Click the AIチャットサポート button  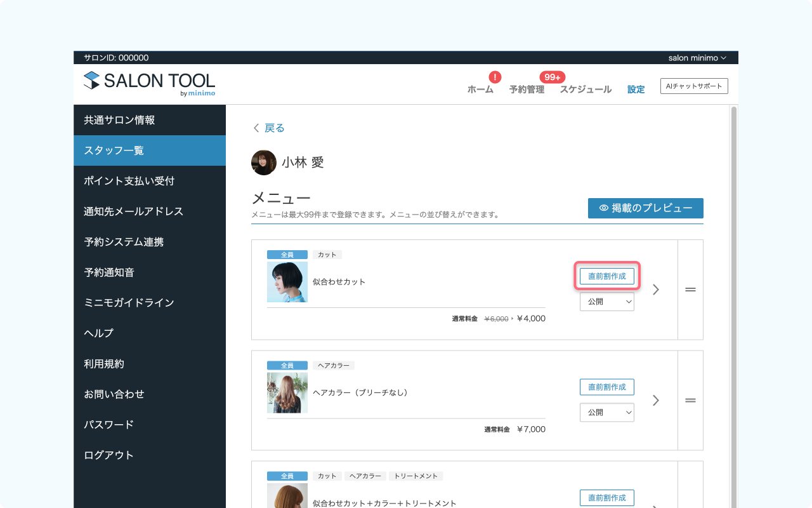[x=694, y=86]
